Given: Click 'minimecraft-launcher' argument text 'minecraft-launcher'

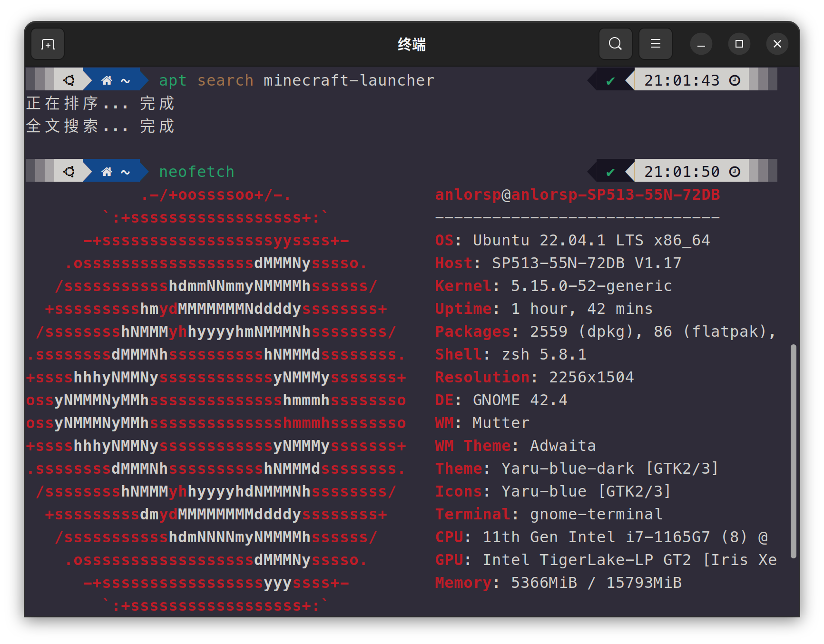Looking at the screenshot, I should pyautogui.click(x=349, y=80).
